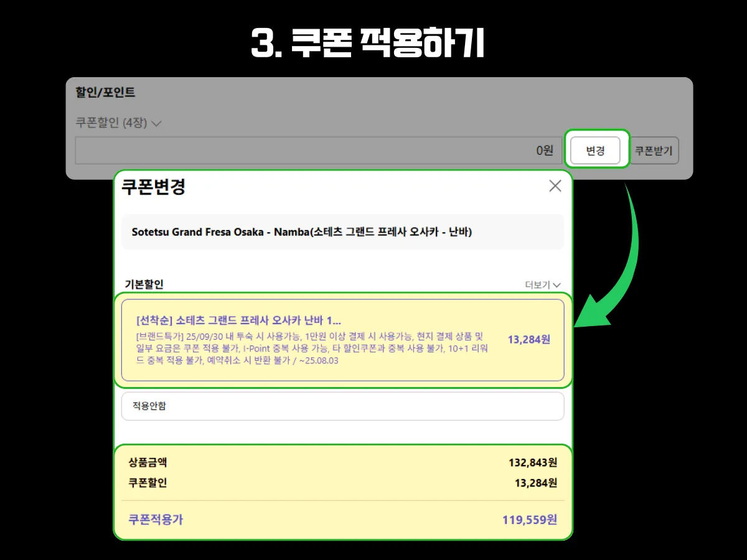
Task: Close the 쿠폰변경 dialog with the X
Action: (555, 185)
